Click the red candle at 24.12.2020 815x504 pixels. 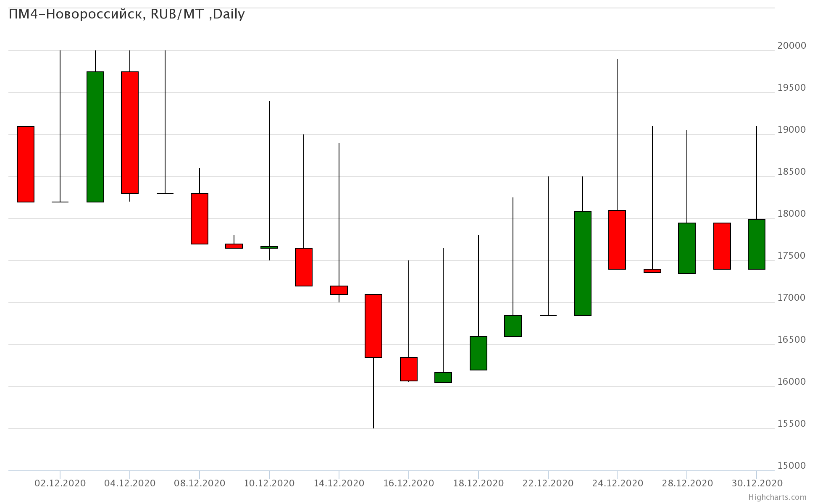click(617, 240)
